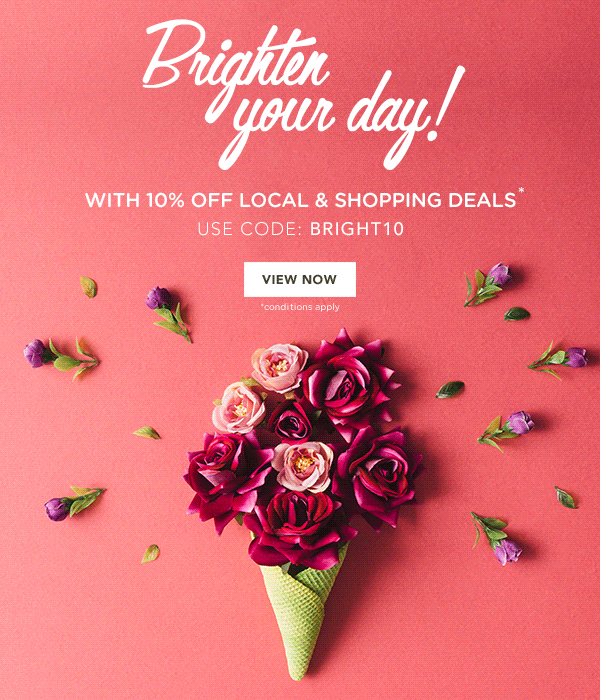Click the pale pink rose topping the bouquet

click(x=280, y=367)
